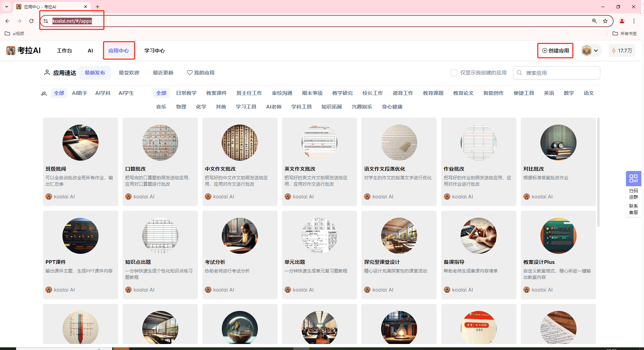Filter by AI学科 role
This screenshot has height=350, width=644.
click(x=103, y=93)
